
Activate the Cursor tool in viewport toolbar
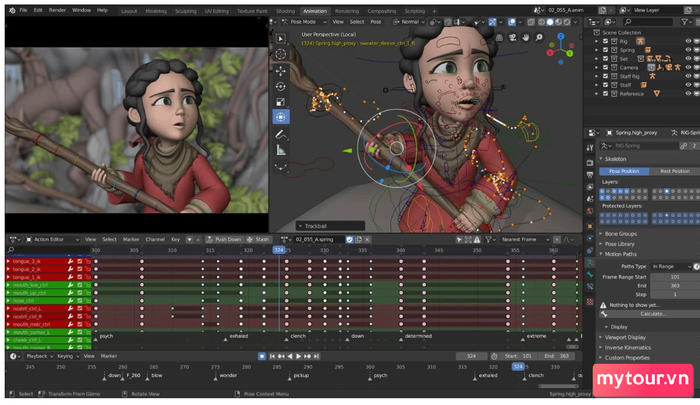coord(280,54)
